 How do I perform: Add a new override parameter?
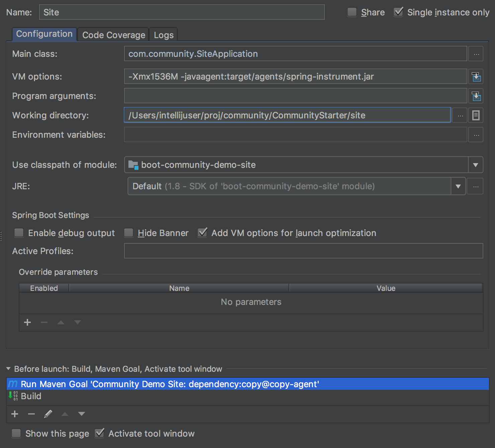pos(27,322)
